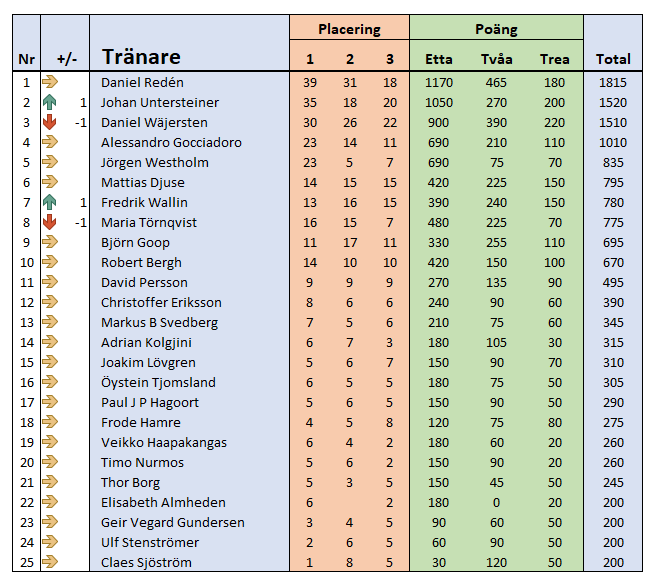Click the red down arrow beside Maria Törnqvist

click(x=51, y=222)
